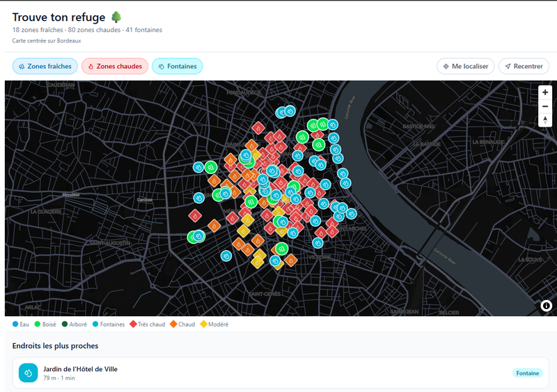557x392 pixels.
Task: Click the isolated red diamond marker west of center
Action: [x=195, y=215]
